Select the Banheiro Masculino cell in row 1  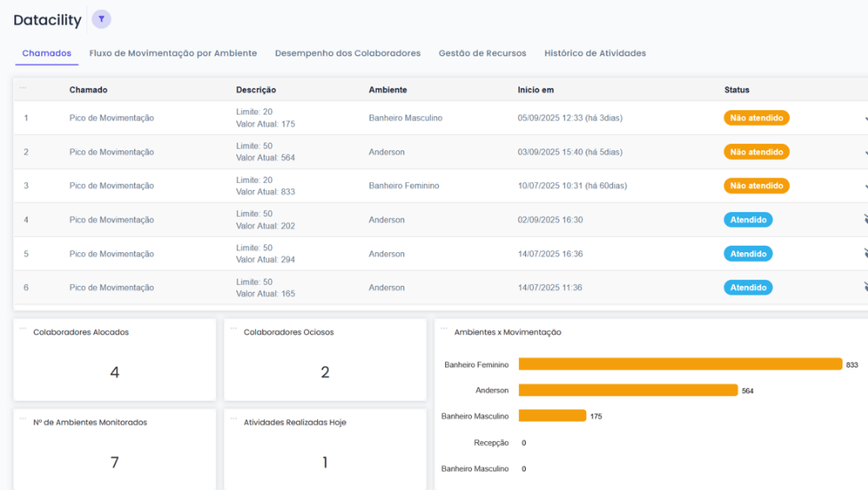[x=405, y=118]
